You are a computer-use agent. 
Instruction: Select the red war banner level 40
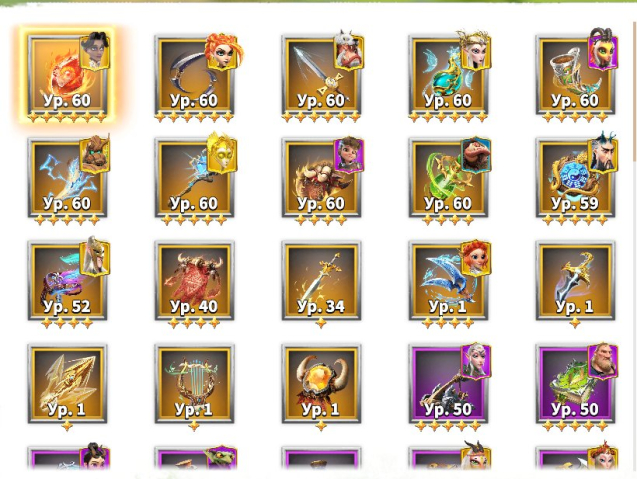pyautogui.click(x=195, y=281)
